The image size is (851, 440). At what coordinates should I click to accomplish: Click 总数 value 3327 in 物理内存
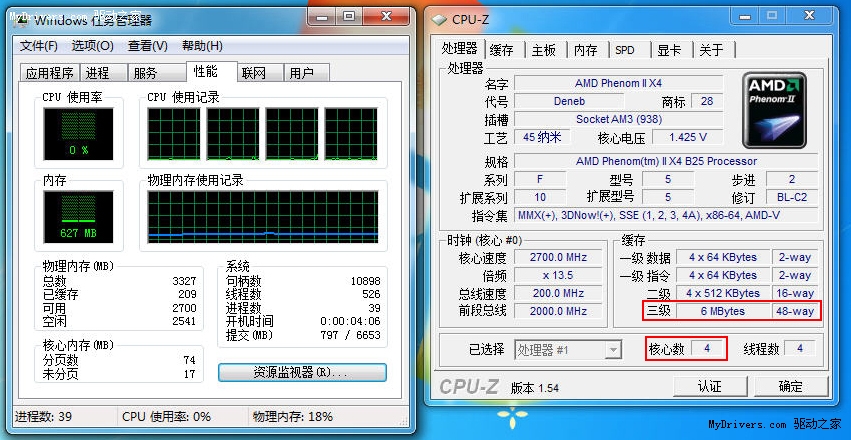(184, 281)
